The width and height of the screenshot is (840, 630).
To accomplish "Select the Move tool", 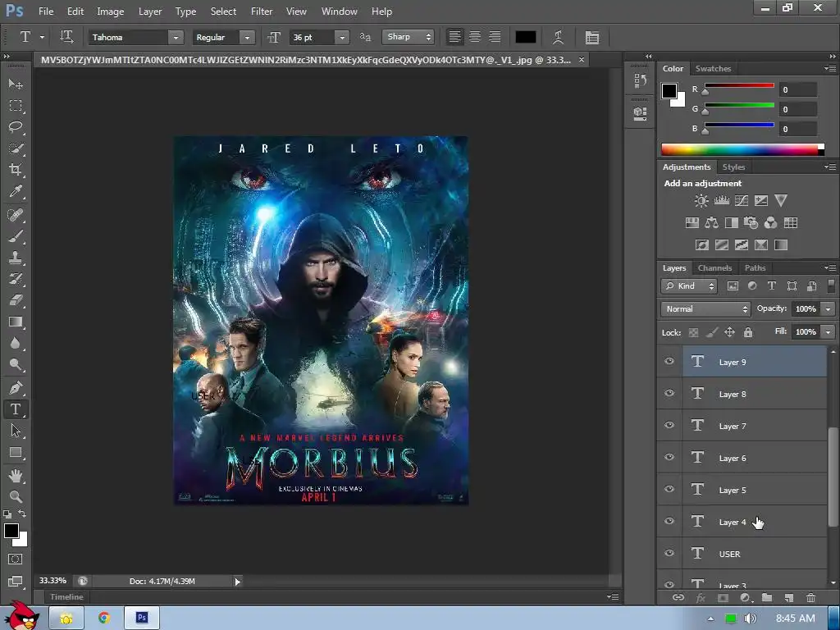I will pos(16,84).
